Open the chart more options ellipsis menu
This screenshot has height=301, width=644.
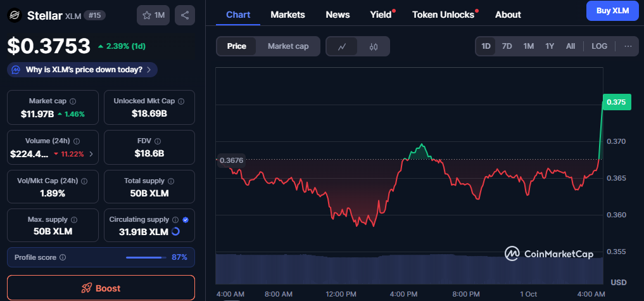(x=628, y=46)
